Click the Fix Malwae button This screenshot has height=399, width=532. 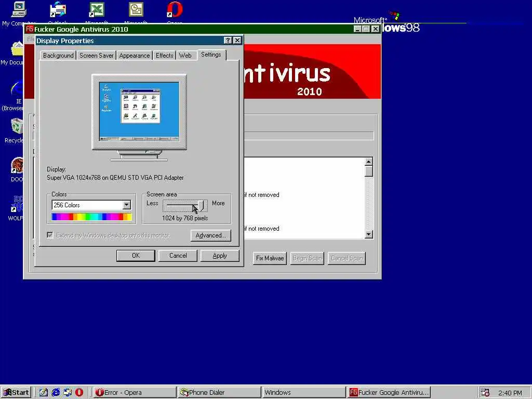(x=270, y=258)
